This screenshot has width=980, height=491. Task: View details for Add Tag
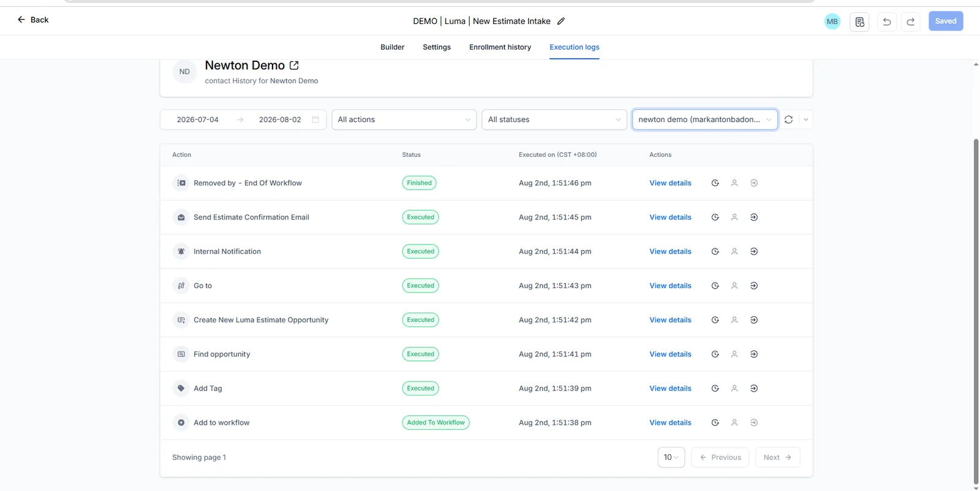[671, 388]
